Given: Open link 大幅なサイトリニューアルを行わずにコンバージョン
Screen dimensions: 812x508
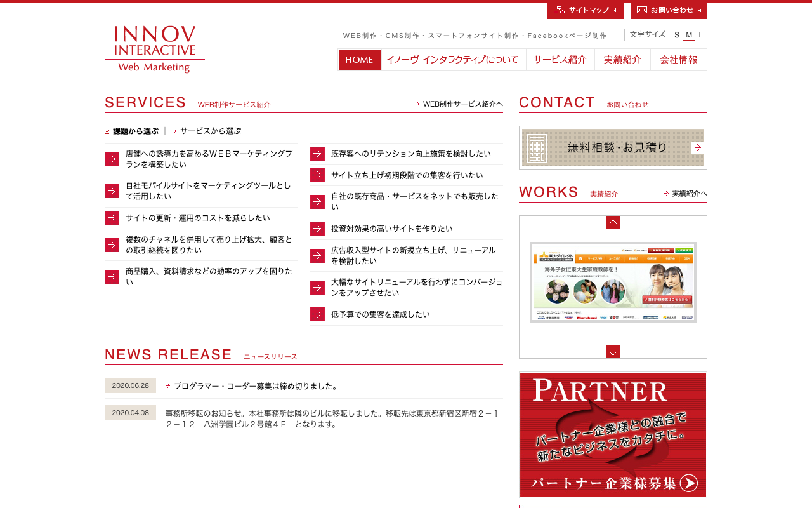Looking at the screenshot, I should point(417,287).
